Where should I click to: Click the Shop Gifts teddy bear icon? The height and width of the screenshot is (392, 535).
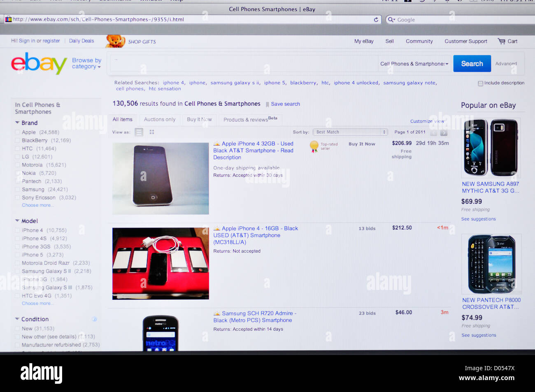tap(115, 41)
